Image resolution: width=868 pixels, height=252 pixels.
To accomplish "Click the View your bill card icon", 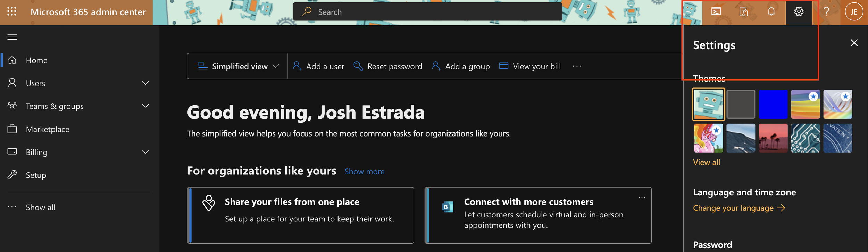I will tap(504, 66).
